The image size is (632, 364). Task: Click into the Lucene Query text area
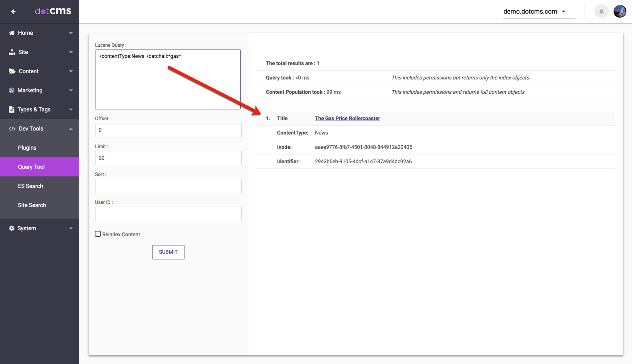click(x=168, y=80)
